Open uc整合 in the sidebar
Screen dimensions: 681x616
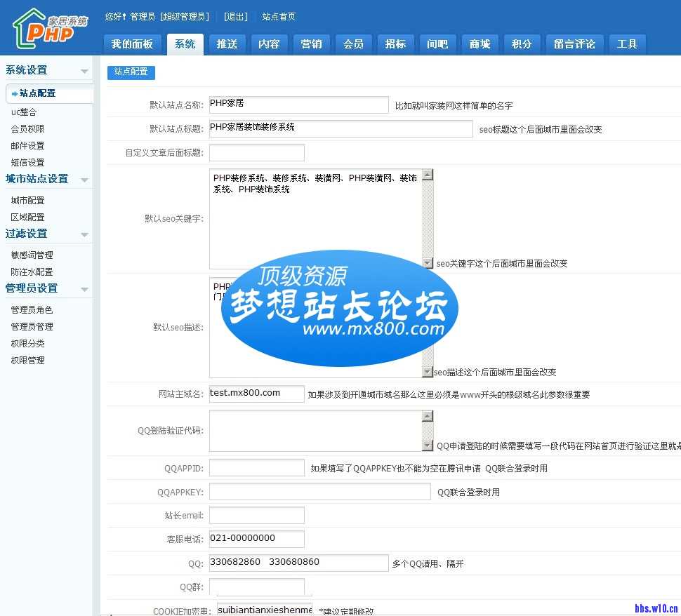(x=24, y=112)
